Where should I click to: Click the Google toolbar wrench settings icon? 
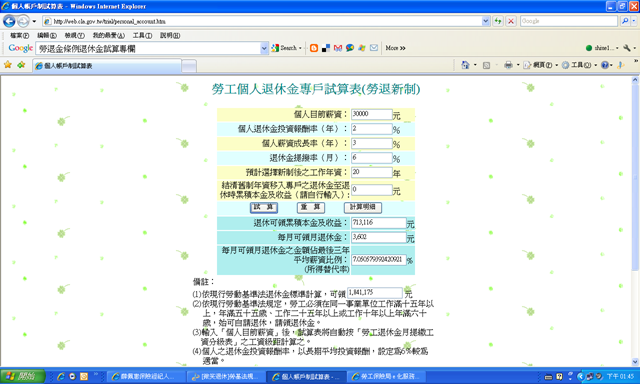tap(627, 48)
